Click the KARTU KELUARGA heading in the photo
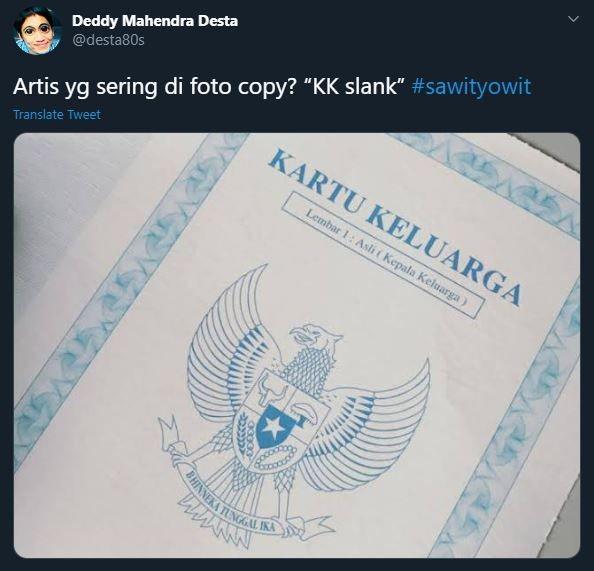The width and height of the screenshot is (594, 571). 394,227
